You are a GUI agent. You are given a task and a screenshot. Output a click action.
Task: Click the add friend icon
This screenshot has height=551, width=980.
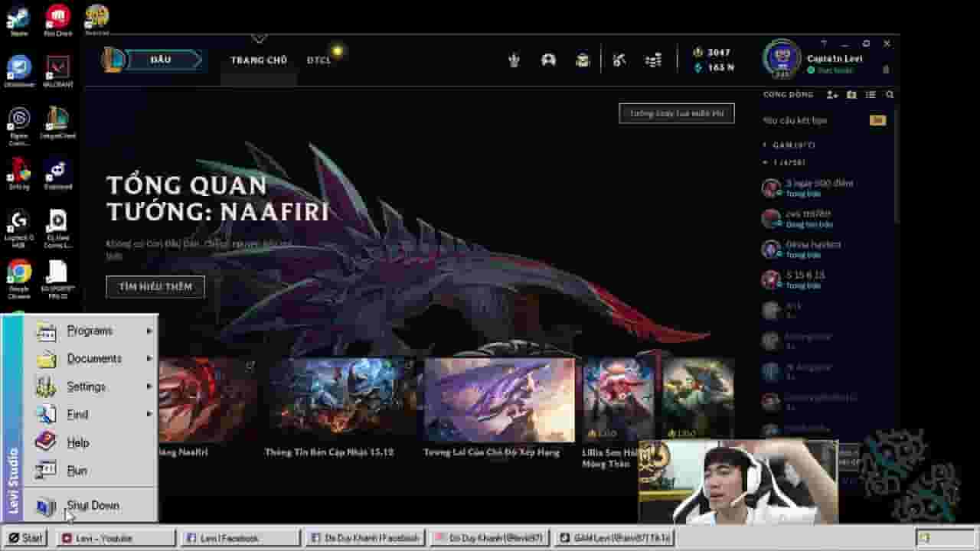832,95
